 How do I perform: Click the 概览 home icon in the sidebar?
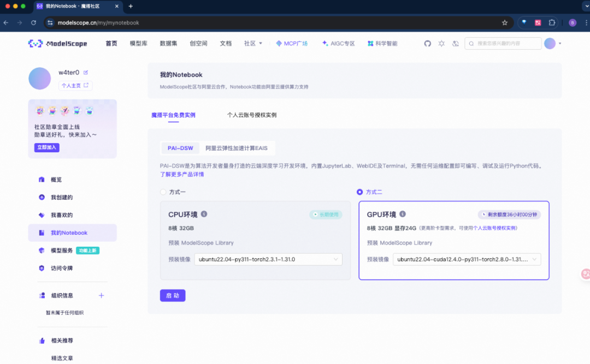pos(42,180)
